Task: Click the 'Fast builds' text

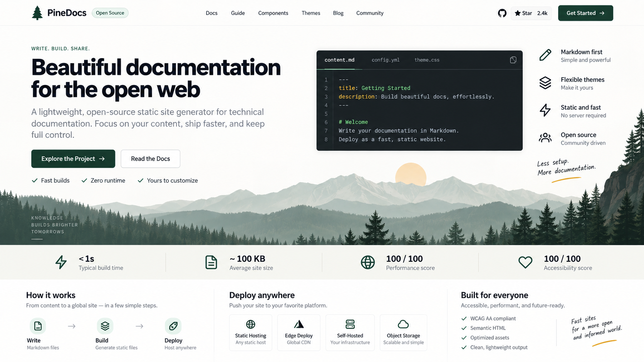Action: [55, 180]
